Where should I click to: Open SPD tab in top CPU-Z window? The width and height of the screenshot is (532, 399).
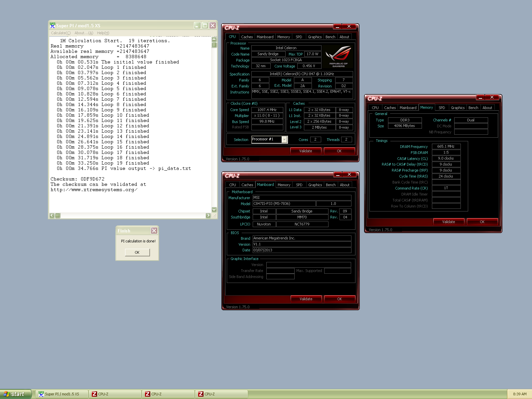tap(299, 37)
